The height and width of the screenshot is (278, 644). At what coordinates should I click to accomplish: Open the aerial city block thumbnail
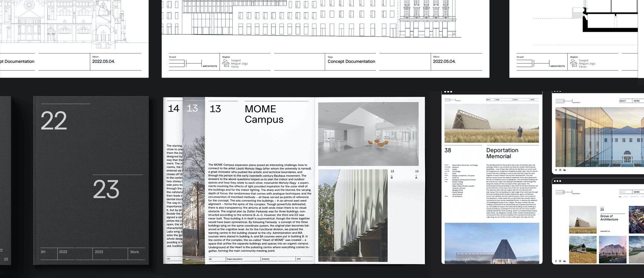[x=636, y=220]
